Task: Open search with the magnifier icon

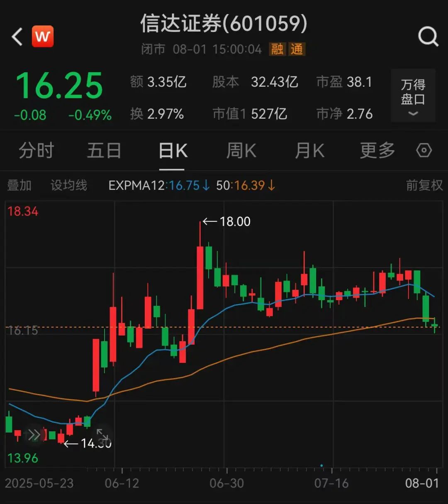Action: point(428,37)
